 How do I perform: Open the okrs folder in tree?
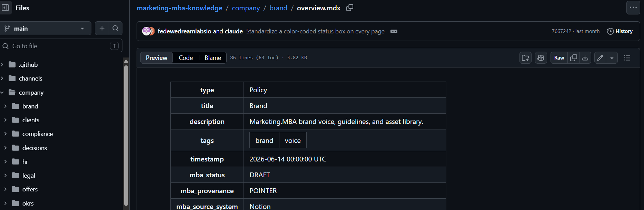[x=28, y=203]
